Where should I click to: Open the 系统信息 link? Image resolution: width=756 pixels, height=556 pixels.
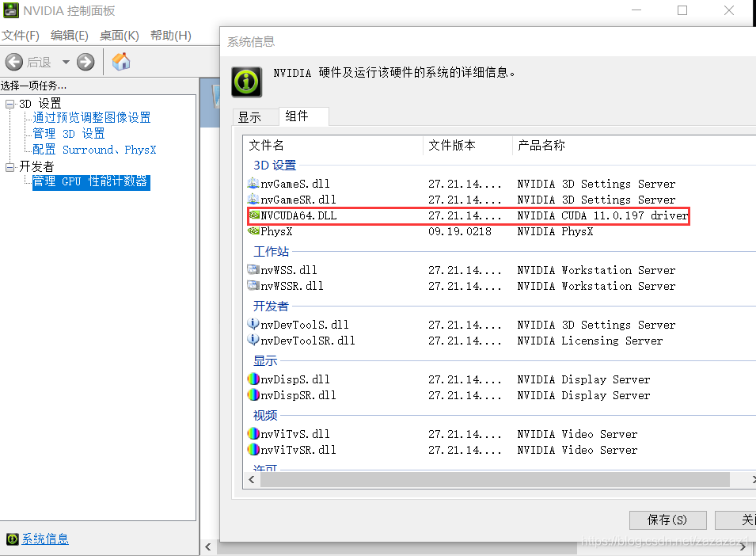[x=45, y=539]
